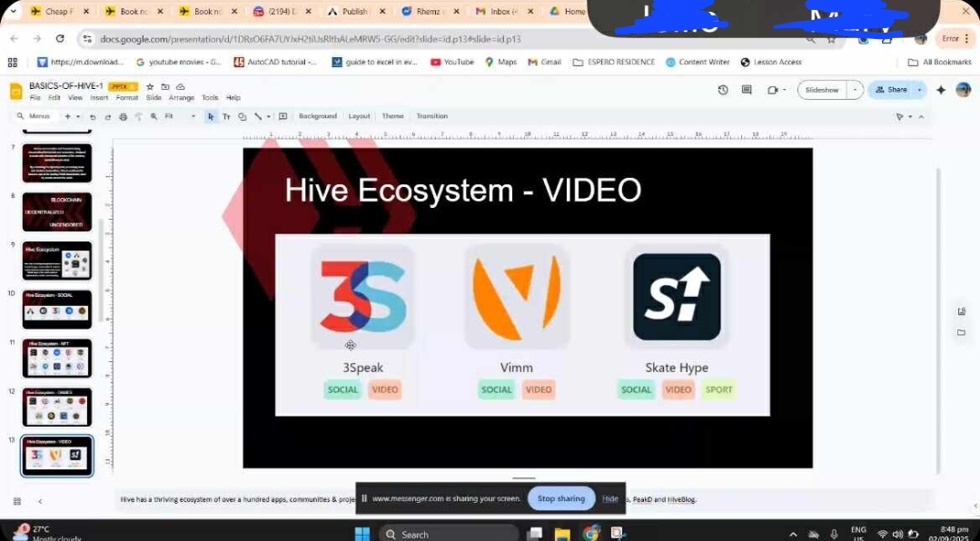Click the taskbar microphone icon
Image resolution: width=980 pixels, height=541 pixels.
[x=834, y=534]
